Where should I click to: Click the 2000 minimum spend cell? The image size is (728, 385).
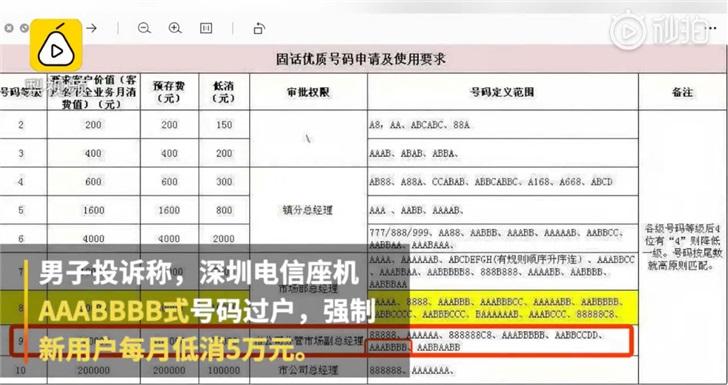(224, 238)
